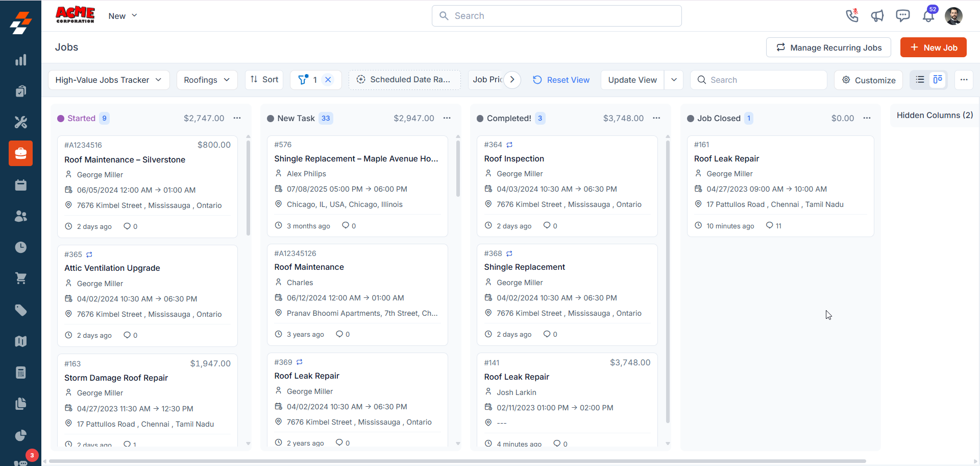Select the calendar icon in sidebar

(x=20, y=185)
